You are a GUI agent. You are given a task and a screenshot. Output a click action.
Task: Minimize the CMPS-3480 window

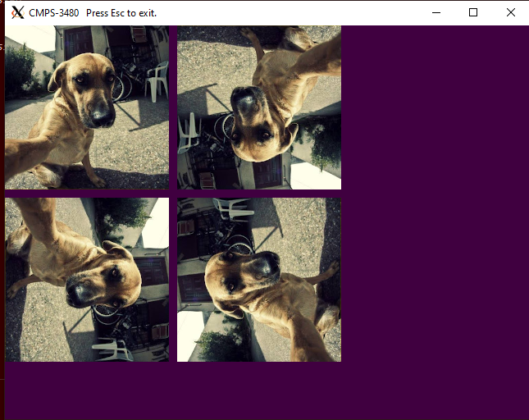coord(436,13)
